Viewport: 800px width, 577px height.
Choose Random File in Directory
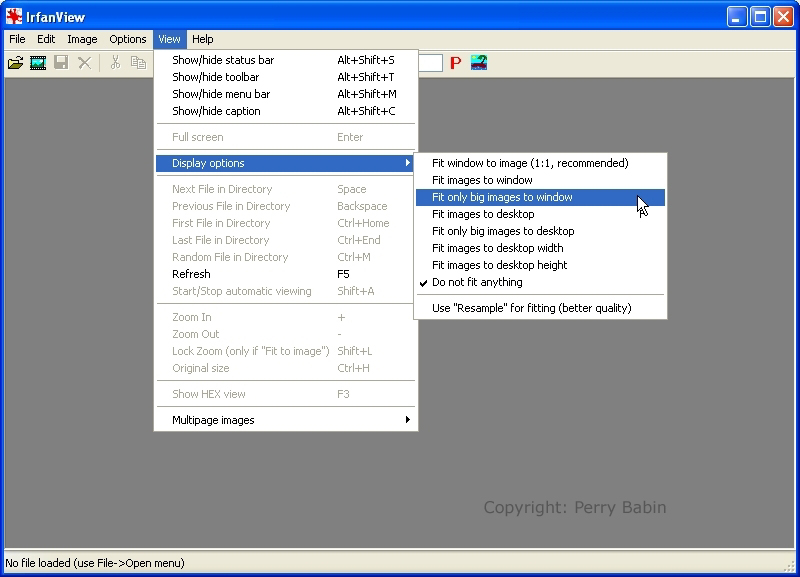point(286,257)
